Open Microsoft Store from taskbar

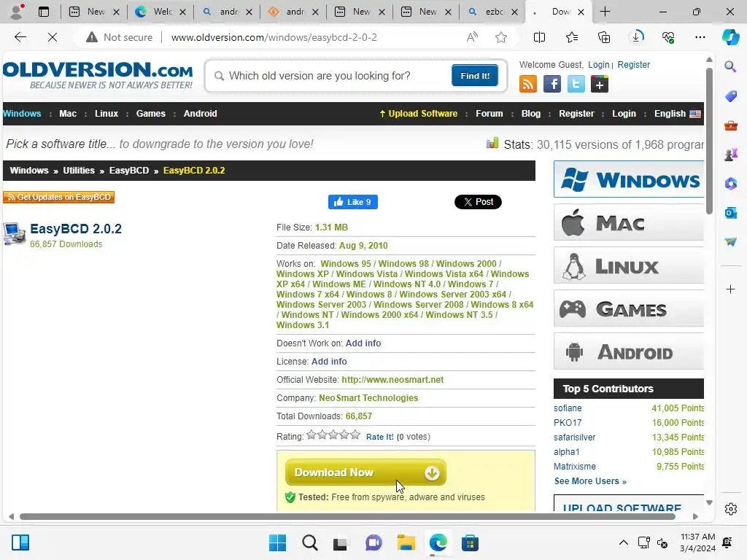470,542
